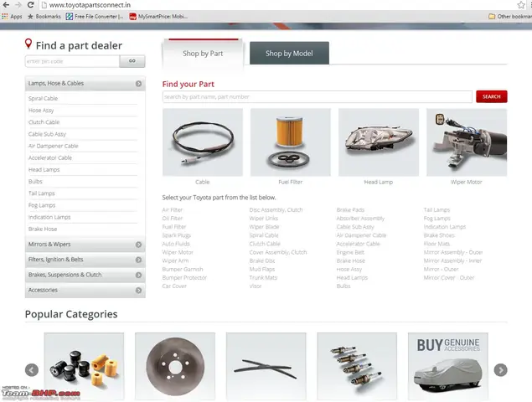Open Clutch Cable in the sidebar
The image size is (532, 402).
coord(44,122)
